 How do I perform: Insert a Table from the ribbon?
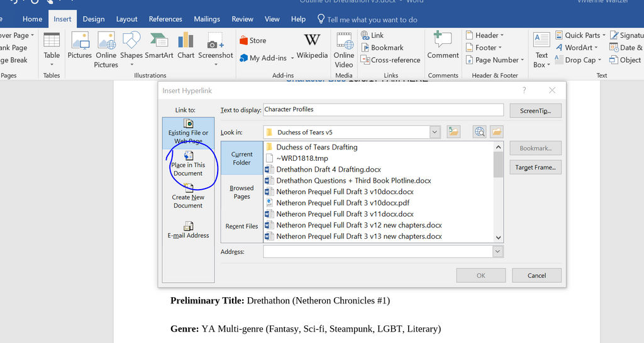point(52,49)
